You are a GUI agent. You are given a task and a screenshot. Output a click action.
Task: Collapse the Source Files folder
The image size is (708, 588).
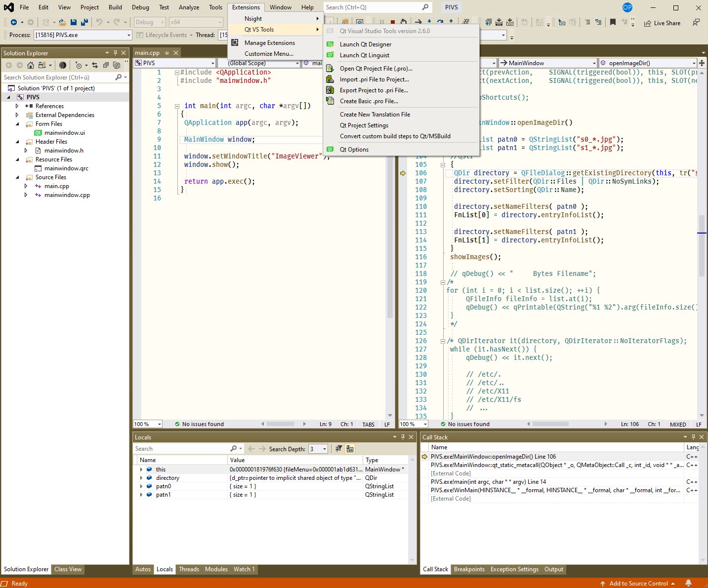(17, 177)
